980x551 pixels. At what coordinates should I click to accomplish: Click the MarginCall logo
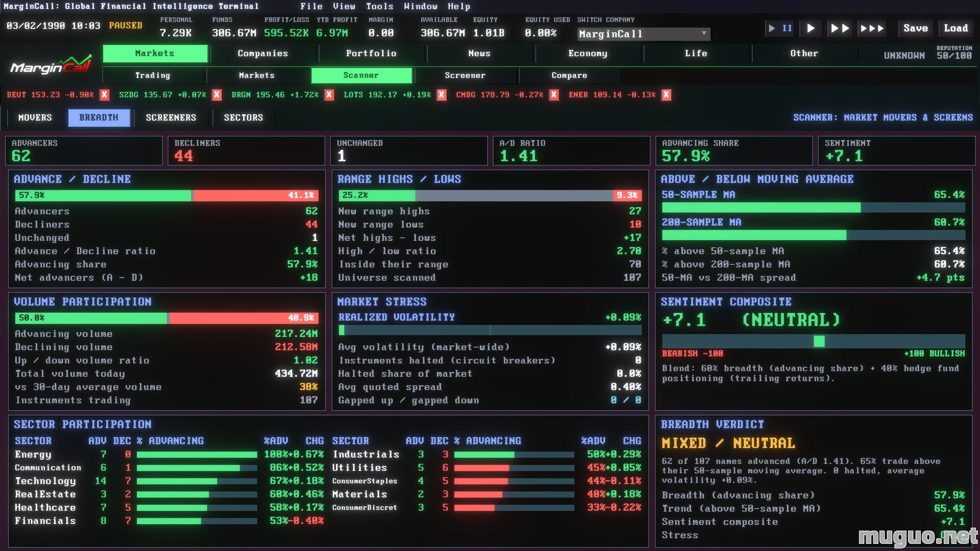51,65
